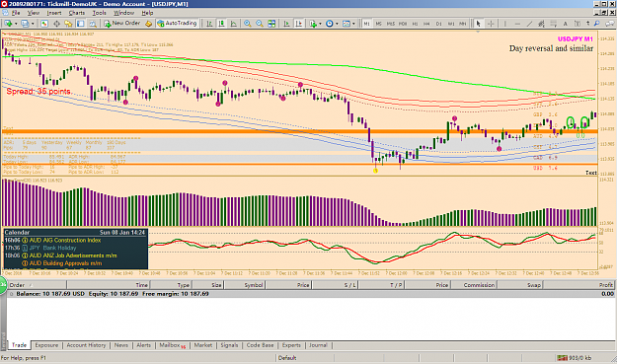Tile chart windows with the grid icon
The image size is (617, 364).
(271, 24)
